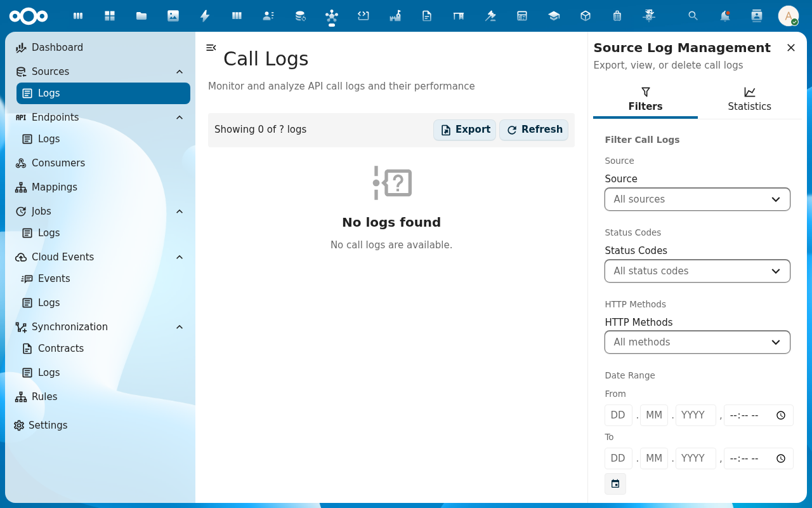
Task: Open the Source dropdown showing All sources
Action: (x=697, y=199)
